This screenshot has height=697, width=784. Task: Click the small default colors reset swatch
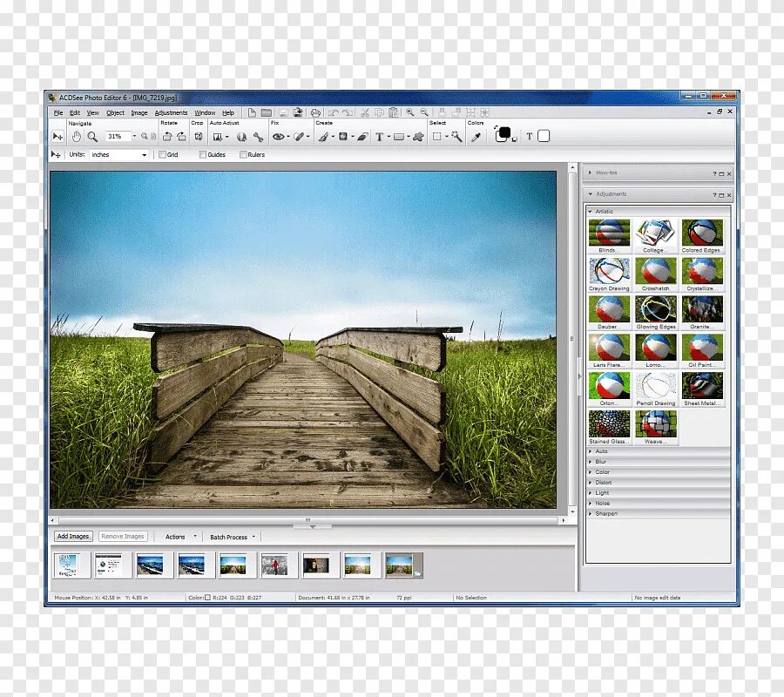pyautogui.click(x=514, y=140)
